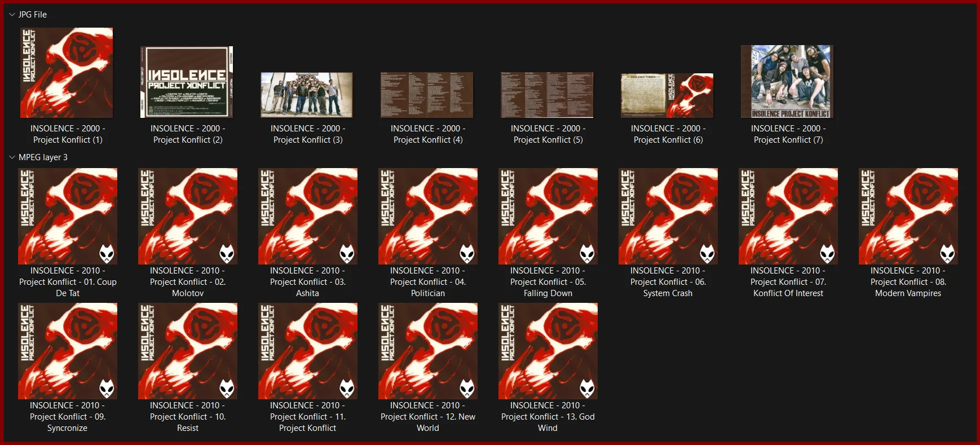Image resolution: width=980 pixels, height=445 pixels.
Task: Click the '11. Project Konflict' file name
Action: tap(308, 417)
